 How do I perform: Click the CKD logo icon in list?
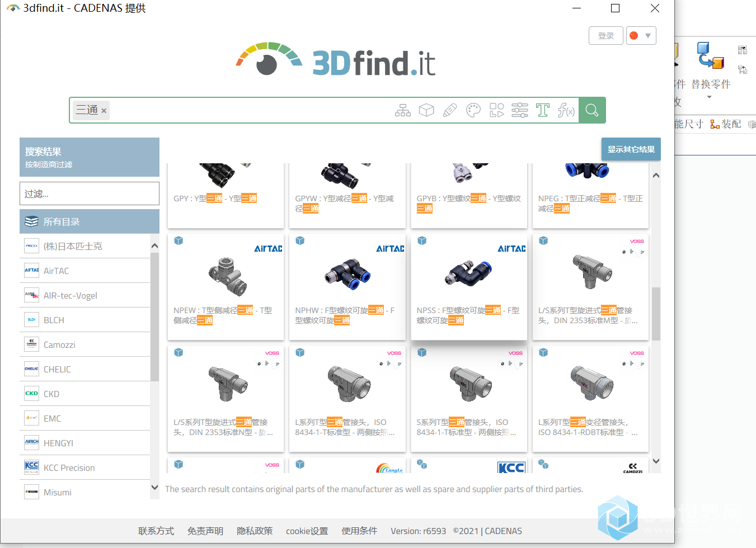[32, 394]
